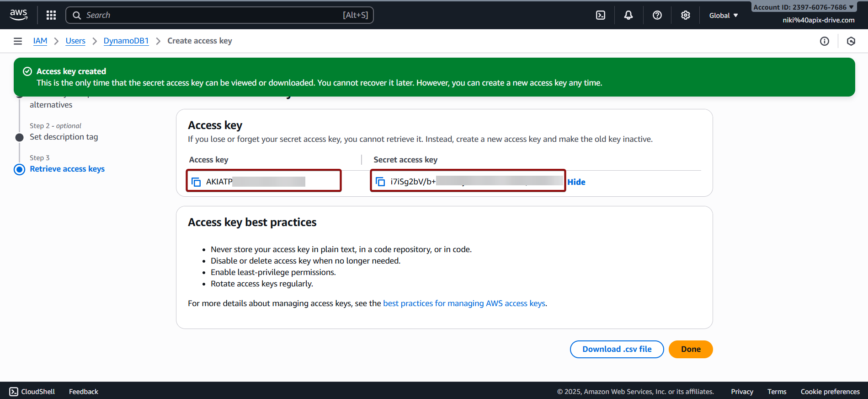
Task: Expand the Global region dropdown
Action: click(723, 16)
